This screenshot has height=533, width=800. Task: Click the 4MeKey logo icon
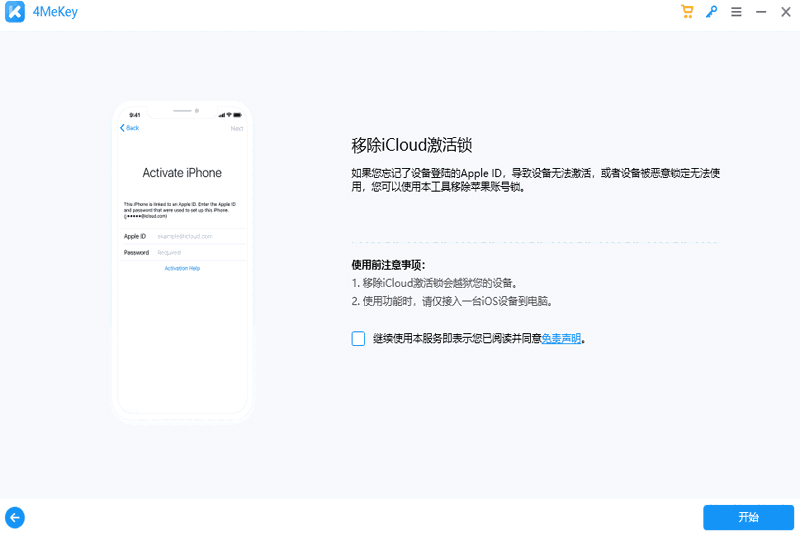coord(15,12)
